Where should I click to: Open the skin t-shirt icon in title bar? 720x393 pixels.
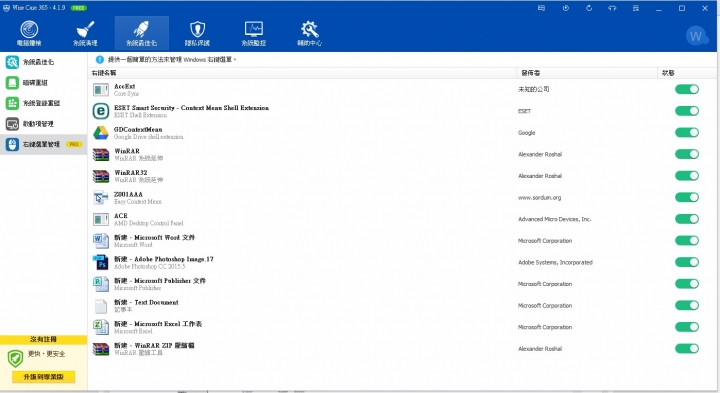[612, 8]
